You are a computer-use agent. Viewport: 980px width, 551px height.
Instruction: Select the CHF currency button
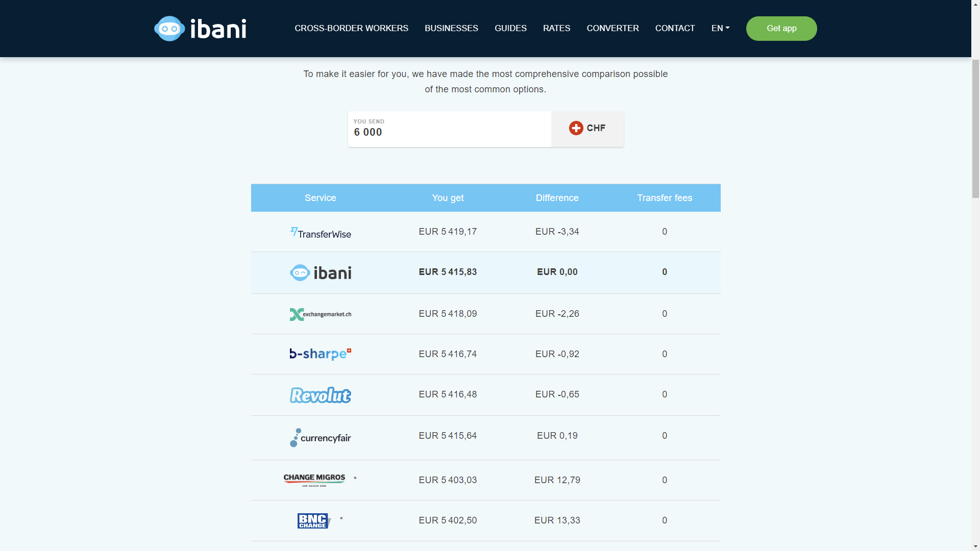587,129
